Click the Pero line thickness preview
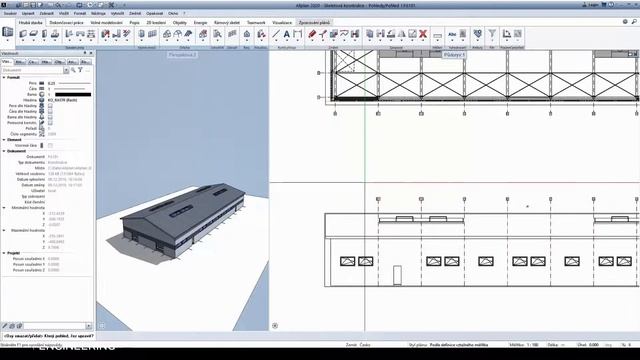The image size is (640, 360). point(75,83)
